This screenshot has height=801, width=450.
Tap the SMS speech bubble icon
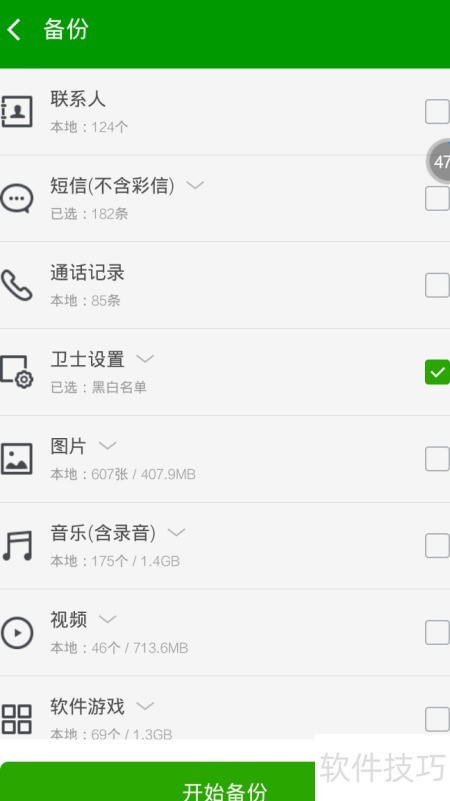(16, 198)
